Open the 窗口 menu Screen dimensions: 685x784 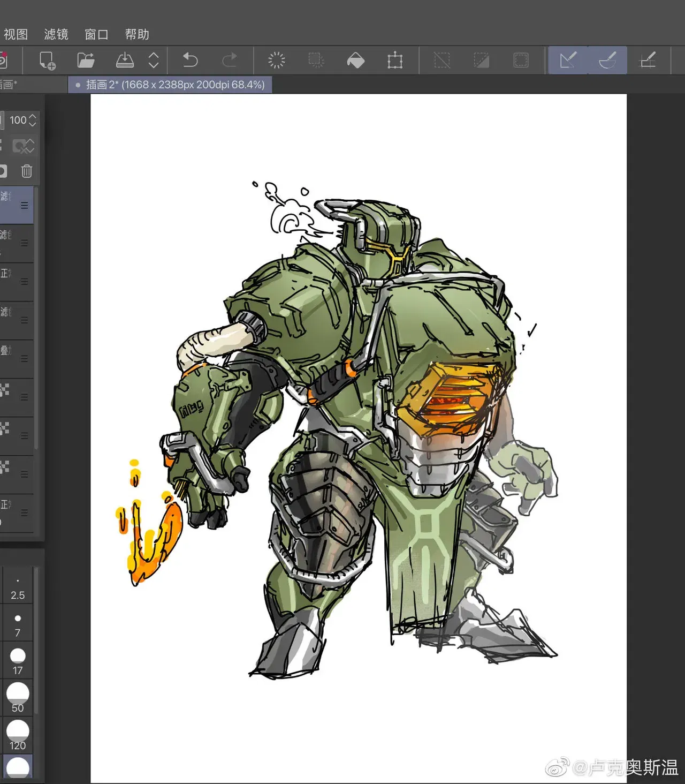[97, 34]
